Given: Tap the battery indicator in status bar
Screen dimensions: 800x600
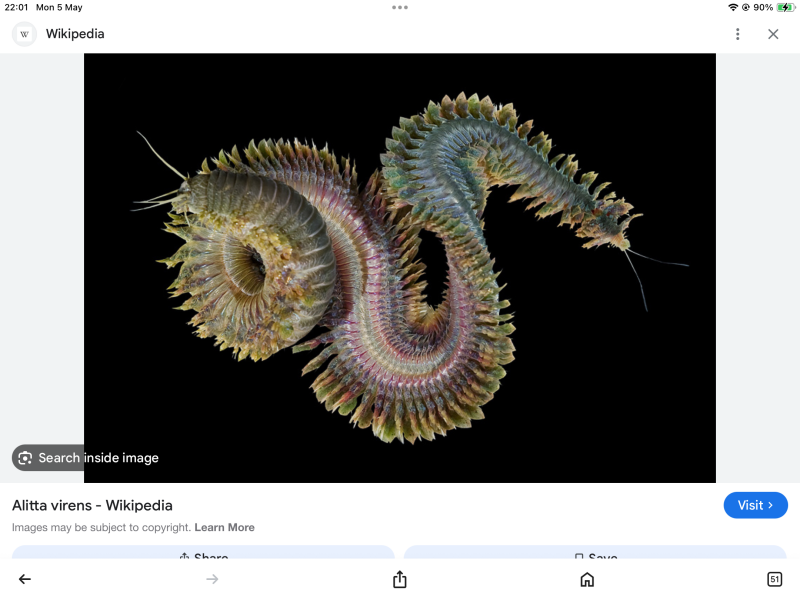Looking at the screenshot, I should coord(784,7).
